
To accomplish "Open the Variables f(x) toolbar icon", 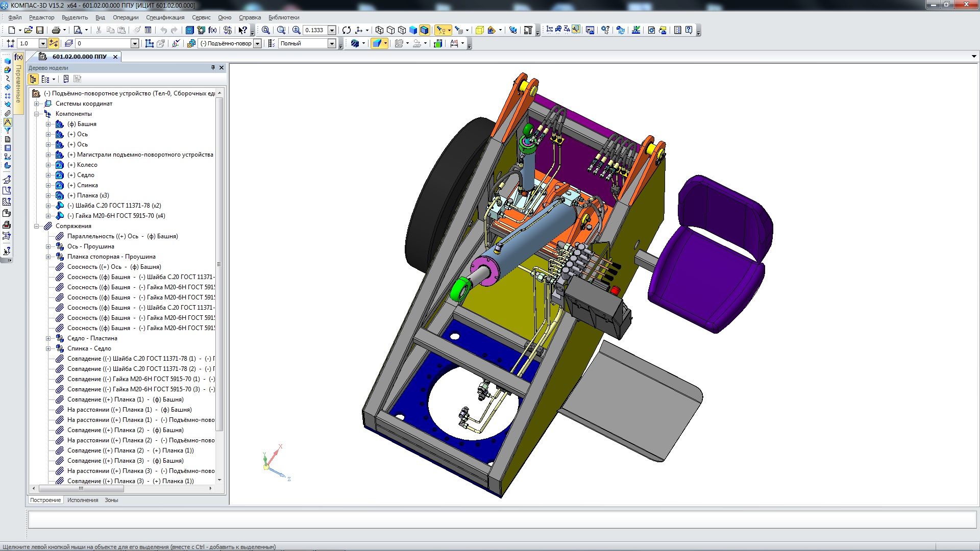I will click(212, 30).
